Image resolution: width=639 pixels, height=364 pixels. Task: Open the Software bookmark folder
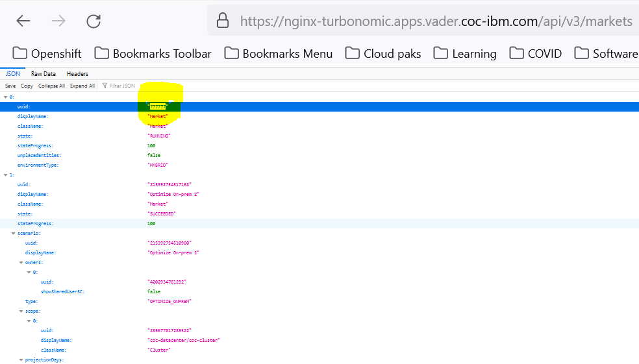tap(607, 53)
